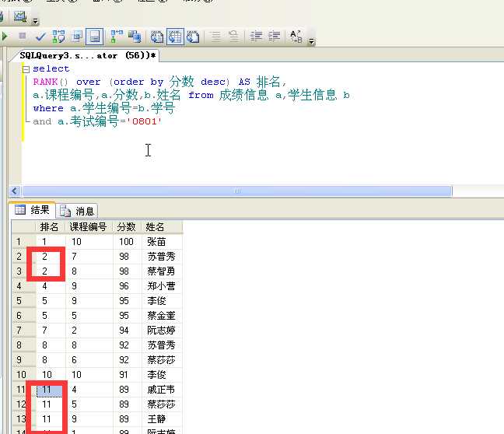Viewport: 504px width, 434px height.
Task: Click the name cell 蔡金奎
Action: (x=162, y=315)
